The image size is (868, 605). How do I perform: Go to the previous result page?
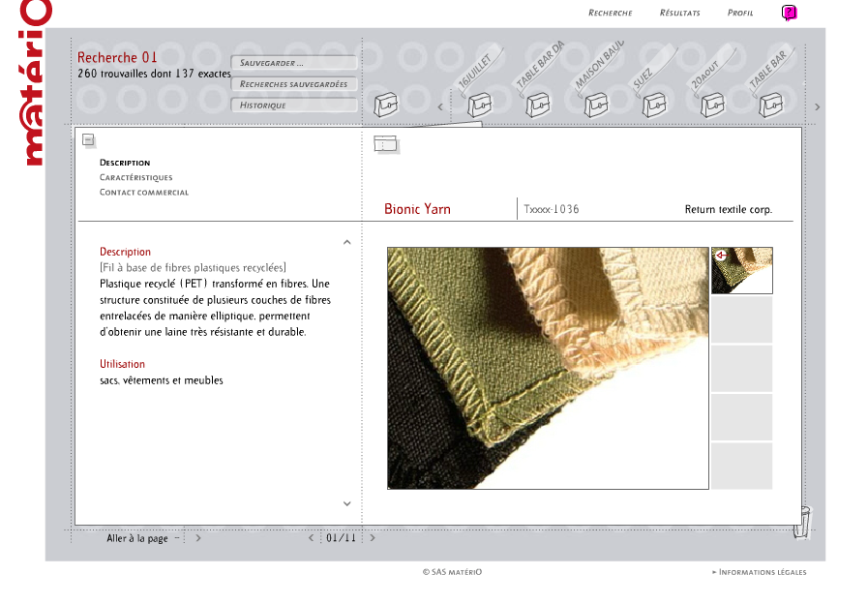[312, 537]
